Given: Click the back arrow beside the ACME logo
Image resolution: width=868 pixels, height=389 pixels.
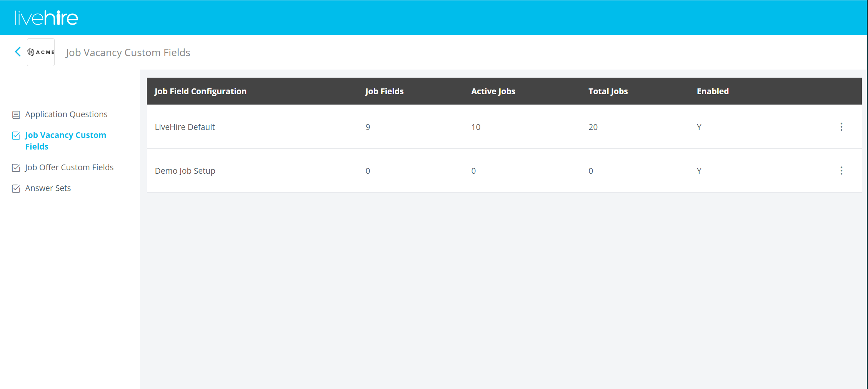Looking at the screenshot, I should [x=17, y=52].
